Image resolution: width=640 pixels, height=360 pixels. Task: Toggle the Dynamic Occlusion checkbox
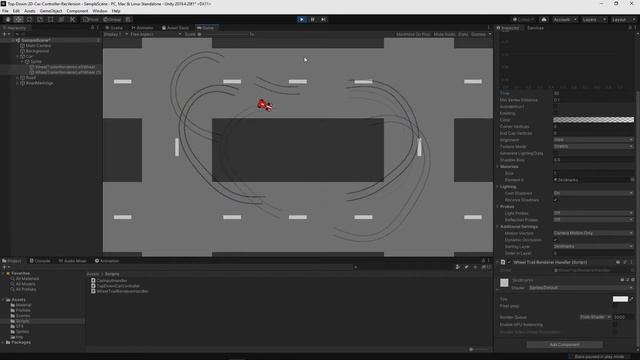pos(556,240)
